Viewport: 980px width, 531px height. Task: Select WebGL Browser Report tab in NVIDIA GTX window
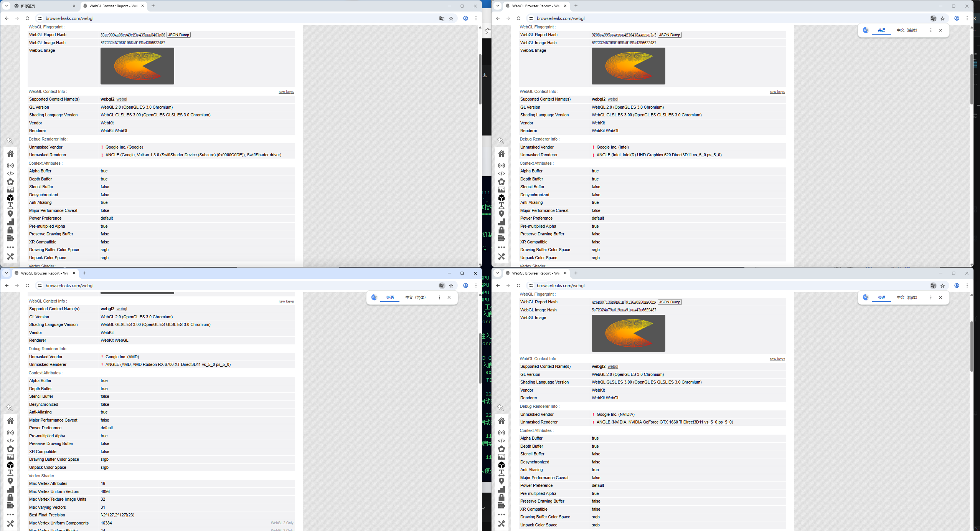pyautogui.click(x=536, y=273)
